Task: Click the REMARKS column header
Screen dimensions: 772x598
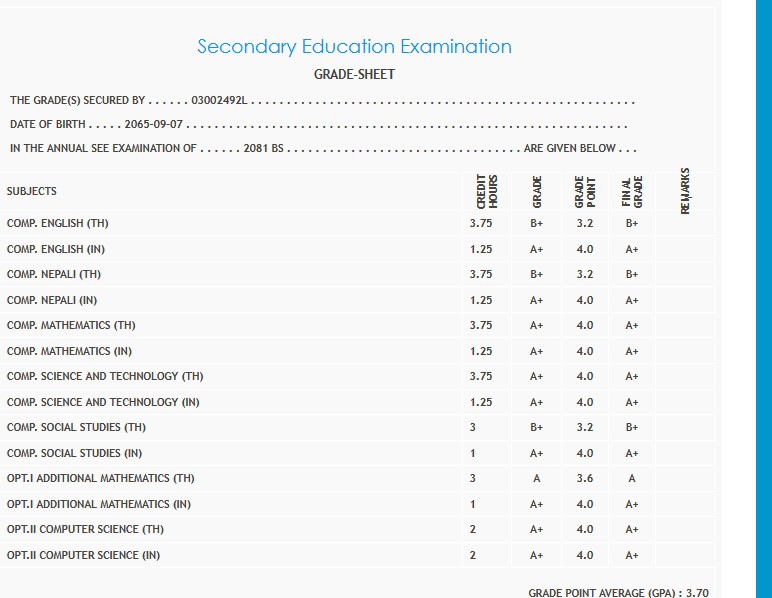Action: 684,191
